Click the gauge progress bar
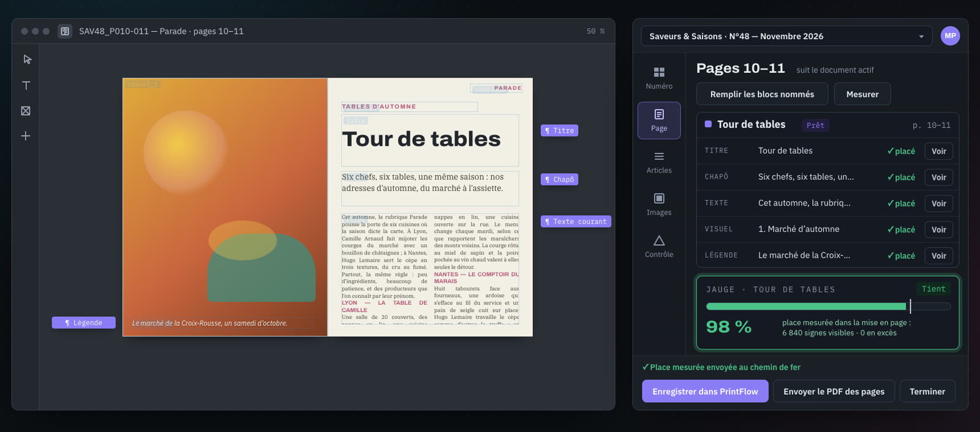The image size is (980, 432). tap(828, 307)
